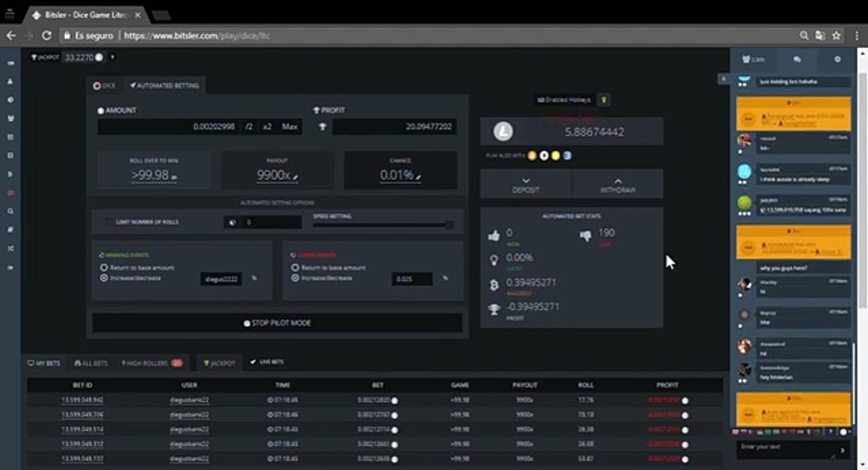Switch to the Dice tab
Viewport: 868px width, 470px height.
point(104,86)
